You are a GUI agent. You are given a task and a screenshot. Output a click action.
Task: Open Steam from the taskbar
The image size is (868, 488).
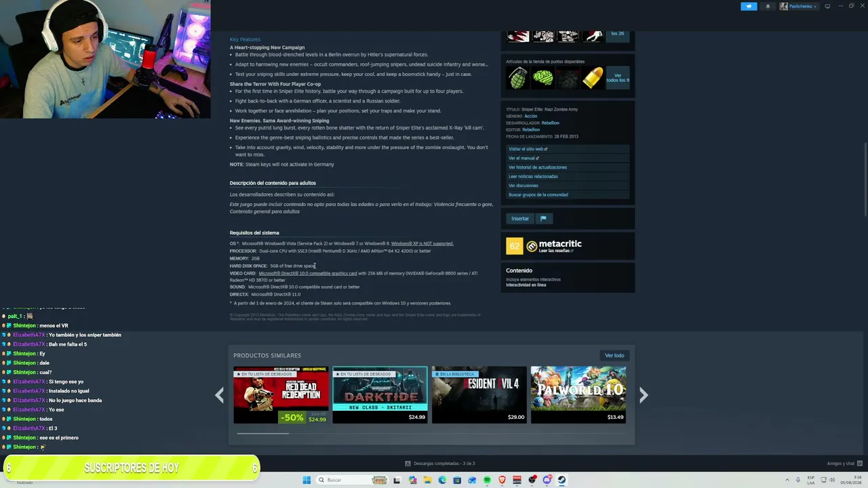pyautogui.click(x=562, y=480)
